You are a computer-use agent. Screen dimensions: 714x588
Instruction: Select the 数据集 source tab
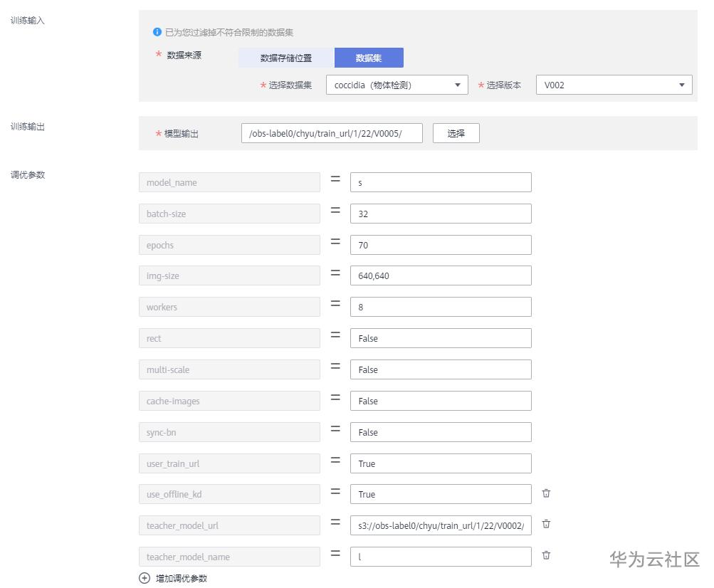pyautogui.click(x=369, y=58)
